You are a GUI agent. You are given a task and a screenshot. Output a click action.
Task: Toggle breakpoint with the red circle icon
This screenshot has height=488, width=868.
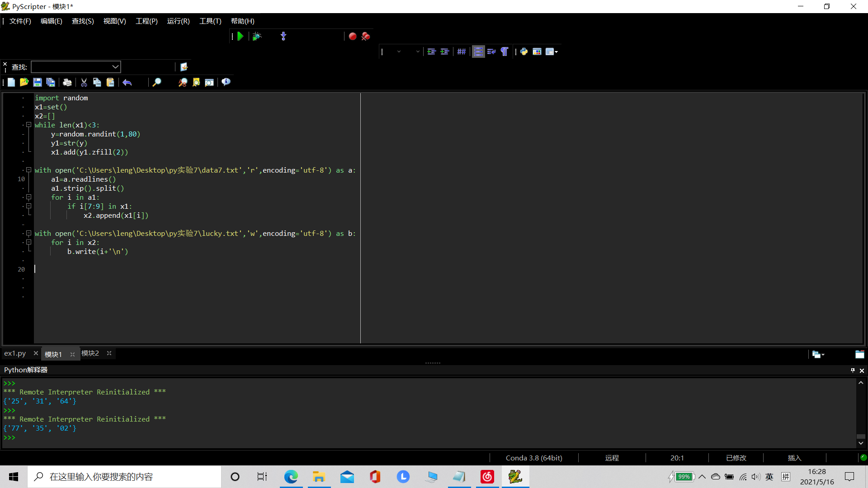353,36
